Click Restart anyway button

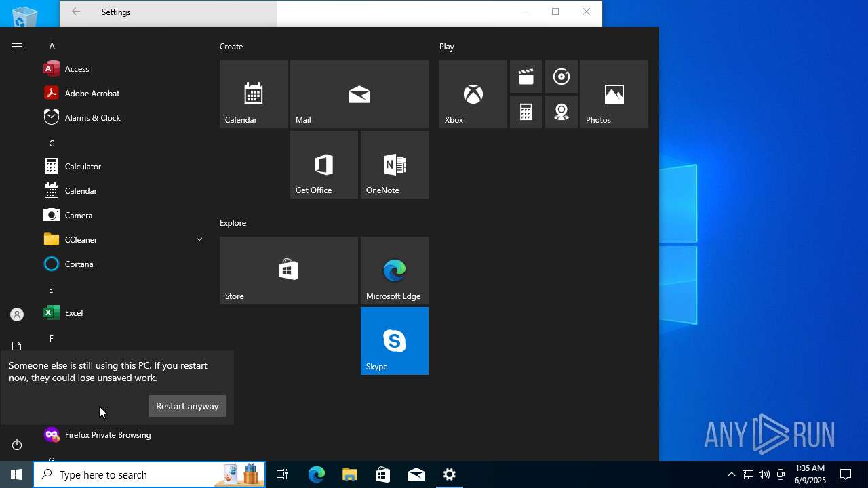pyautogui.click(x=187, y=406)
